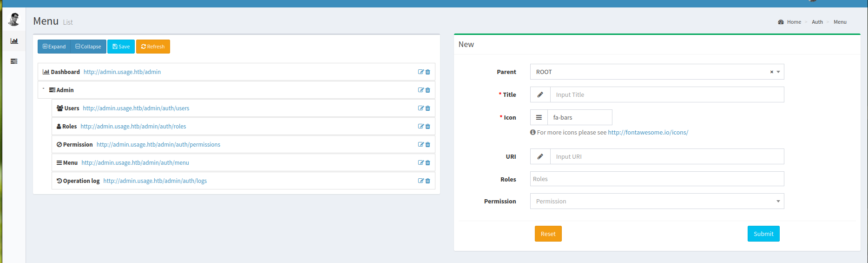Click trash icon for Menu row

tap(428, 163)
